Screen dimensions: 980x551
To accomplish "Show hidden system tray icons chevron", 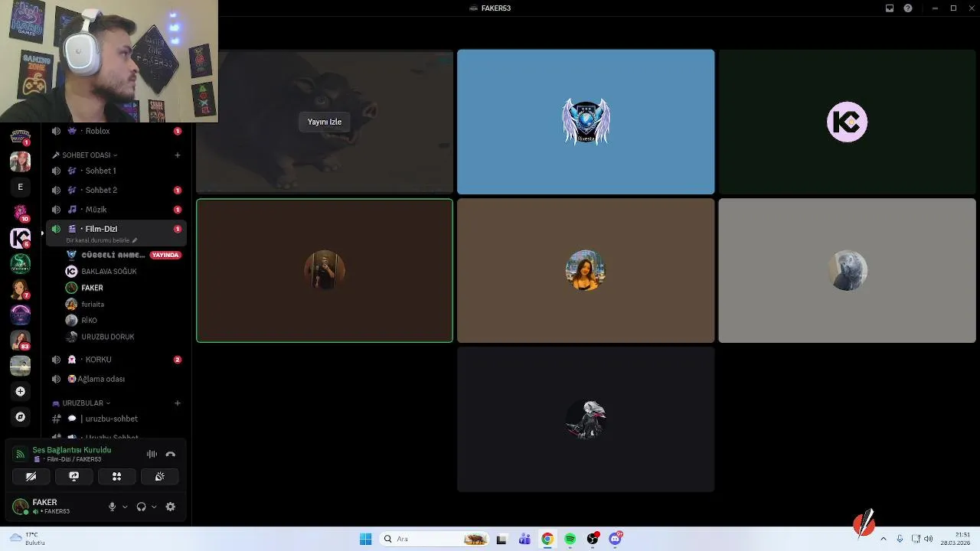I will pos(883,539).
